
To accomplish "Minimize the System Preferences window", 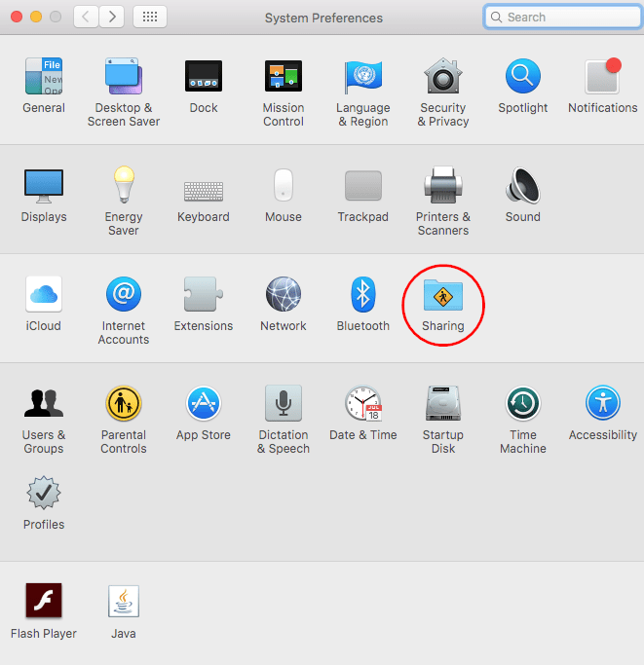I will 36,17.
